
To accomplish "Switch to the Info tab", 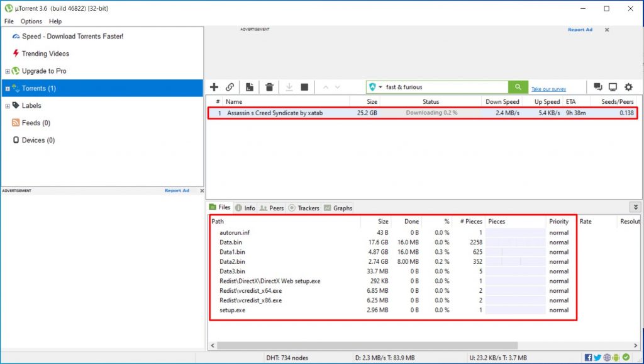I will [x=245, y=208].
